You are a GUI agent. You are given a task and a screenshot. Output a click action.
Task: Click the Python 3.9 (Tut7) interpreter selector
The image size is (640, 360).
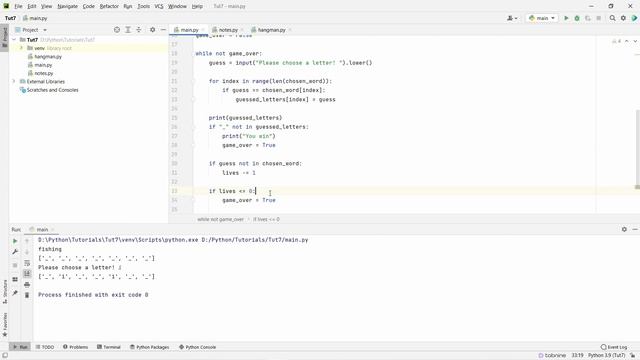pyautogui.click(x=606, y=356)
